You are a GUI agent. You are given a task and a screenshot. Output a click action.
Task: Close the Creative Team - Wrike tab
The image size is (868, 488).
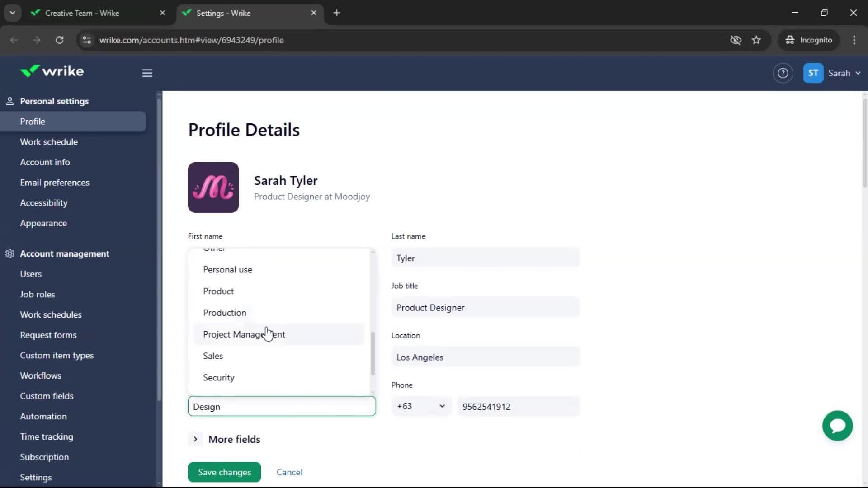pos(162,13)
